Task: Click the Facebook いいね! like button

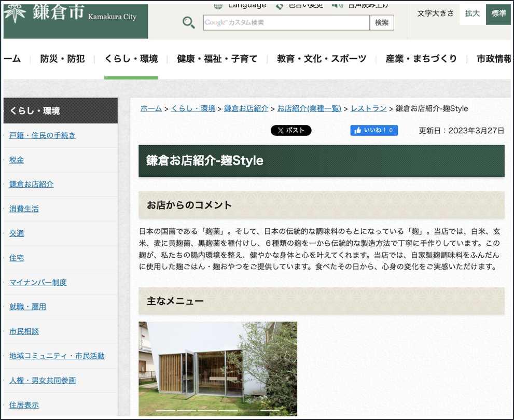Action: [374, 130]
